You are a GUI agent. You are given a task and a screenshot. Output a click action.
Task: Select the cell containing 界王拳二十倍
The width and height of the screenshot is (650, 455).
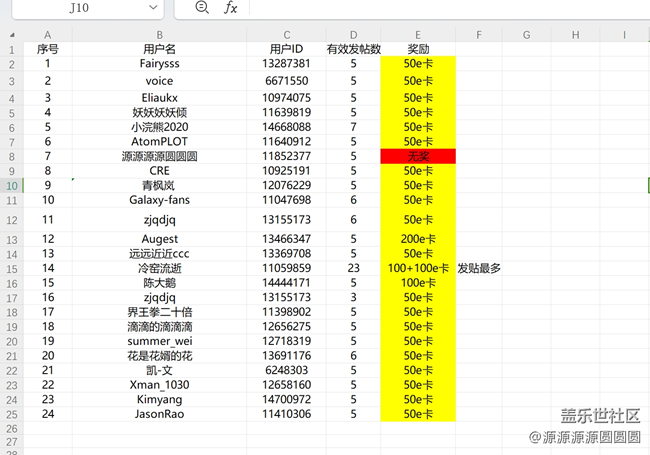(x=159, y=312)
